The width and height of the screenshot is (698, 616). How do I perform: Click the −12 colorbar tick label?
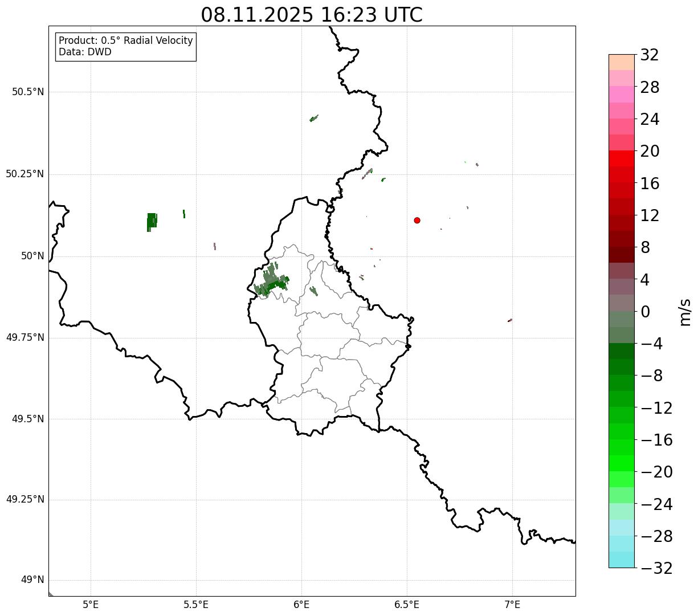pyautogui.click(x=656, y=408)
